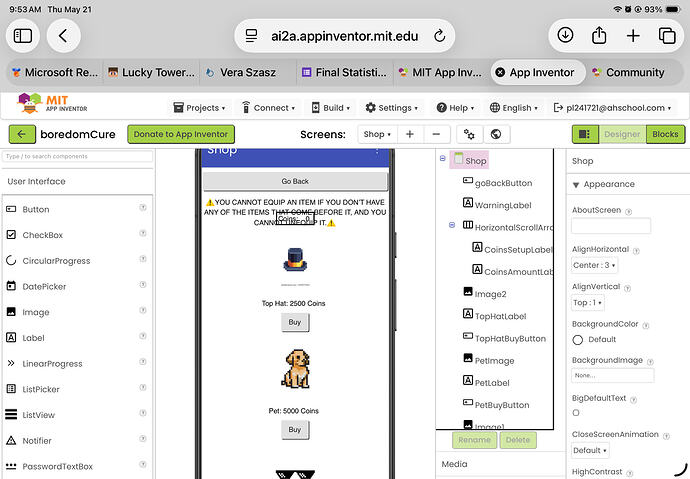The width and height of the screenshot is (690, 479).
Task: Collapse the HorizontalScrollArrangement tree node
Action: 452,225
